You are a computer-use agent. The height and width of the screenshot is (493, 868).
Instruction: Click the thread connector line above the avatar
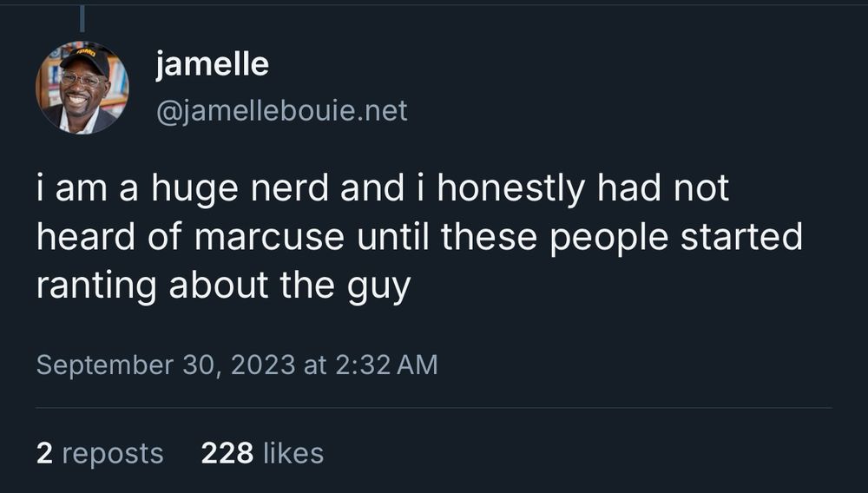pyautogui.click(x=82, y=19)
